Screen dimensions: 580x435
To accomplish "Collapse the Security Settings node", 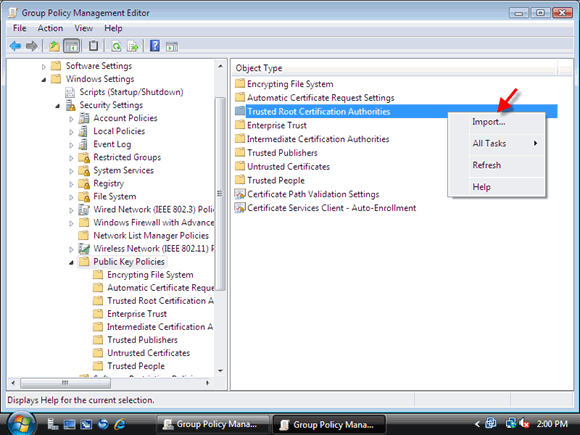I will click(x=57, y=106).
